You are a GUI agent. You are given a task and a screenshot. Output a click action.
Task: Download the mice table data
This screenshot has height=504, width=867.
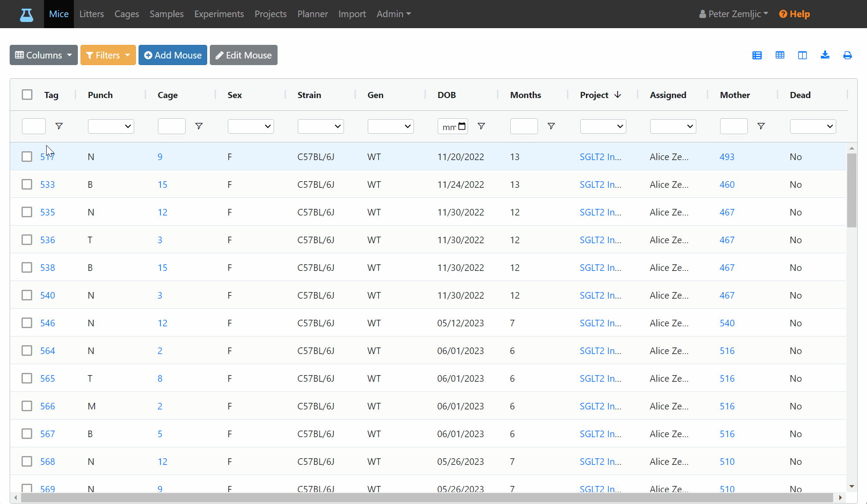click(825, 55)
